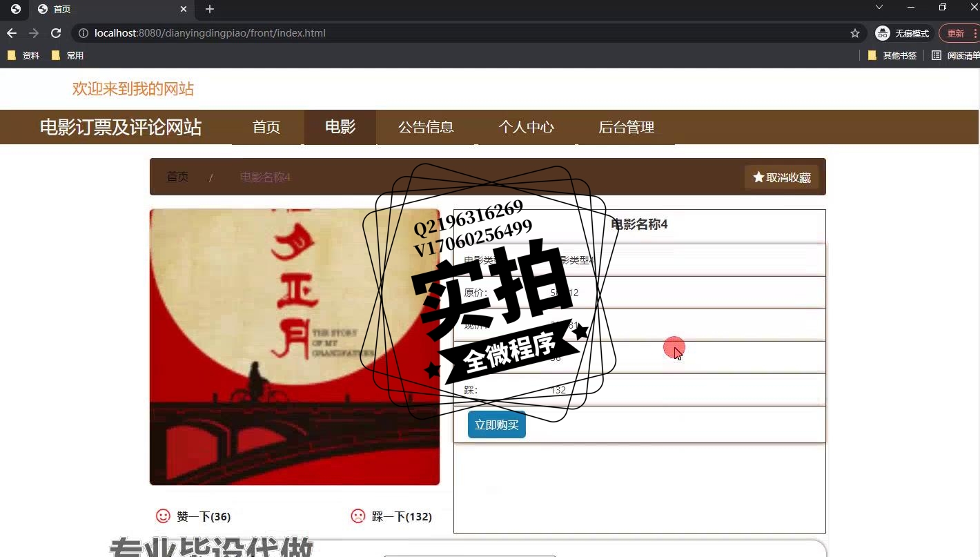
Task: Open a new tab with plus button
Action: pyautogui.click(x=210, y=9)
